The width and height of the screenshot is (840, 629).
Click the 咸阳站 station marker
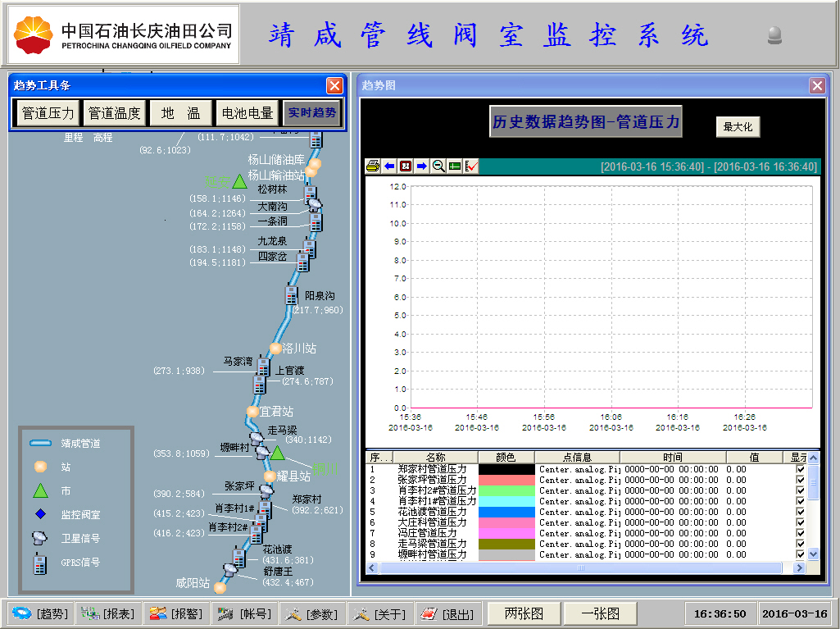pyautogui.click(x=220, y=588)
